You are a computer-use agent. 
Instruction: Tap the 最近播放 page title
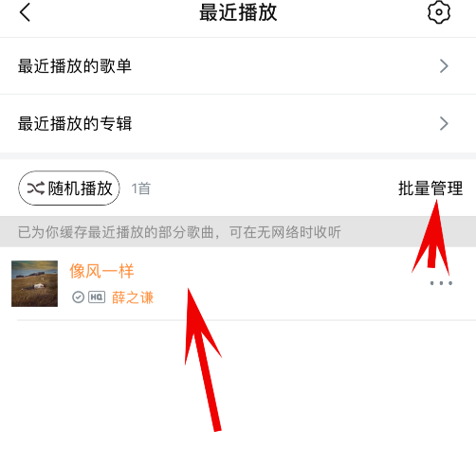tap(238, 12)
